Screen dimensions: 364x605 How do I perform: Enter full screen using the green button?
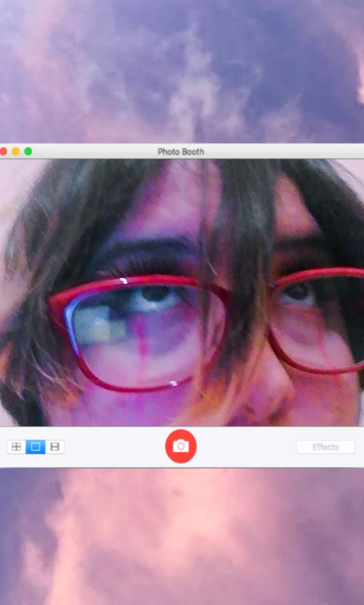(28, 151)
